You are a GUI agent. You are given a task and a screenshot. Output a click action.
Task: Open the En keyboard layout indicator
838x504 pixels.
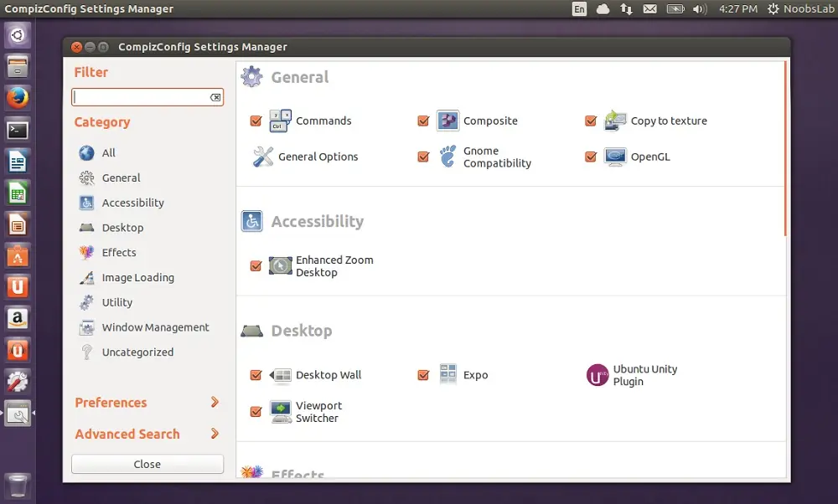pyautogui.click(x=579, y=9)
